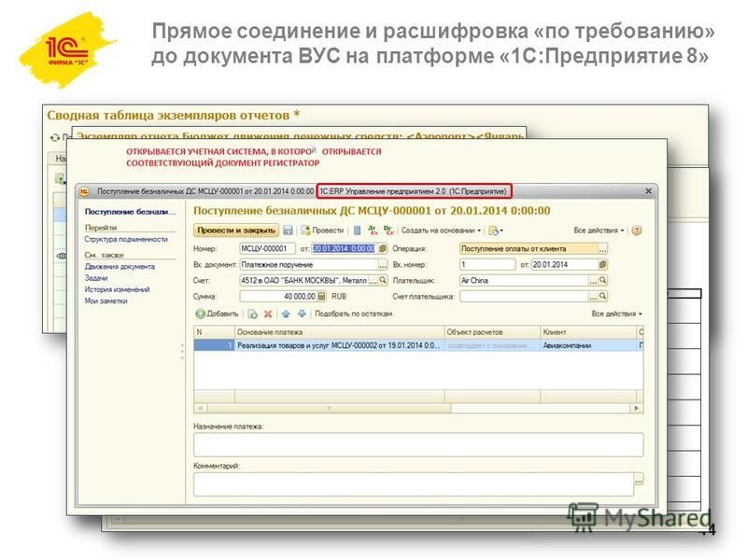This screenshot has height=560, width=747.
Task: Click the save diskette icon in document toolbar
Action: (x=288, y=231)
